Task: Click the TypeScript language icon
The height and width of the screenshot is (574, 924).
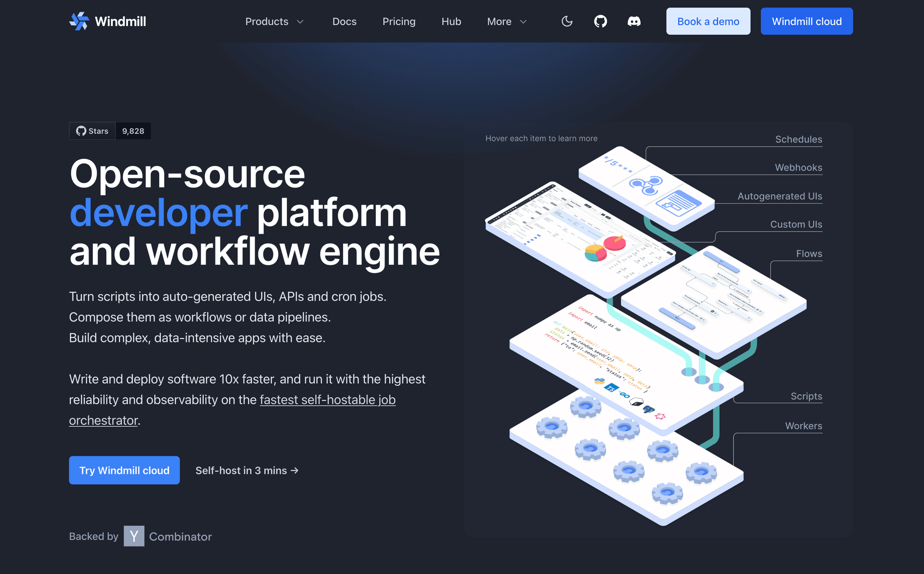Action: [612, 388]
